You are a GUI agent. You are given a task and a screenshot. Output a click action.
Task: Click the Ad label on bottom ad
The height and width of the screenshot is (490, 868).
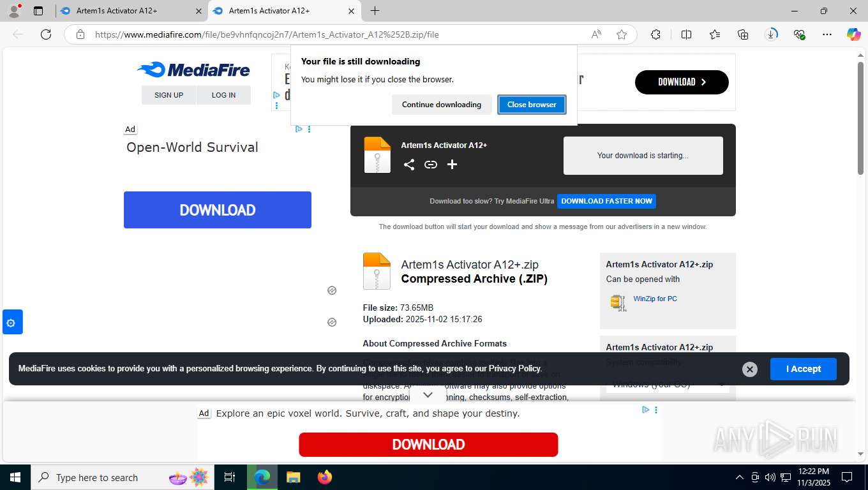pos(204,413)
